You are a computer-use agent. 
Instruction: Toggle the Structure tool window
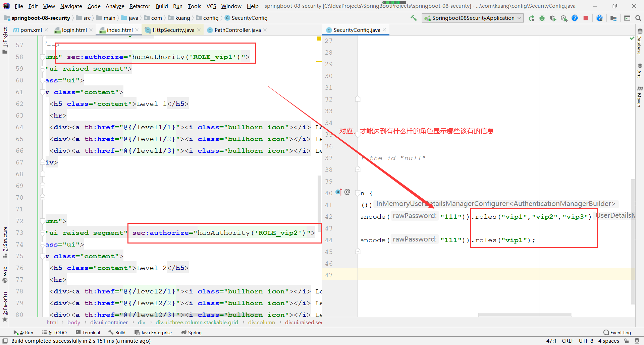pos(5,242)
